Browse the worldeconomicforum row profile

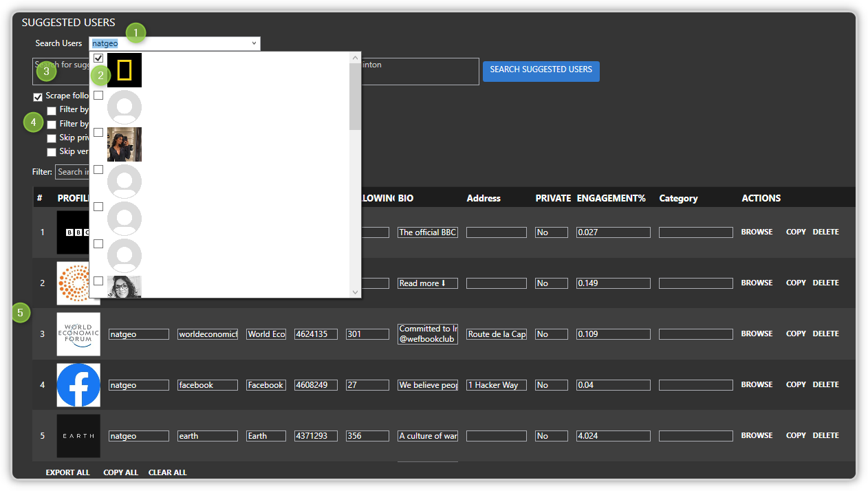coord(757,334)
